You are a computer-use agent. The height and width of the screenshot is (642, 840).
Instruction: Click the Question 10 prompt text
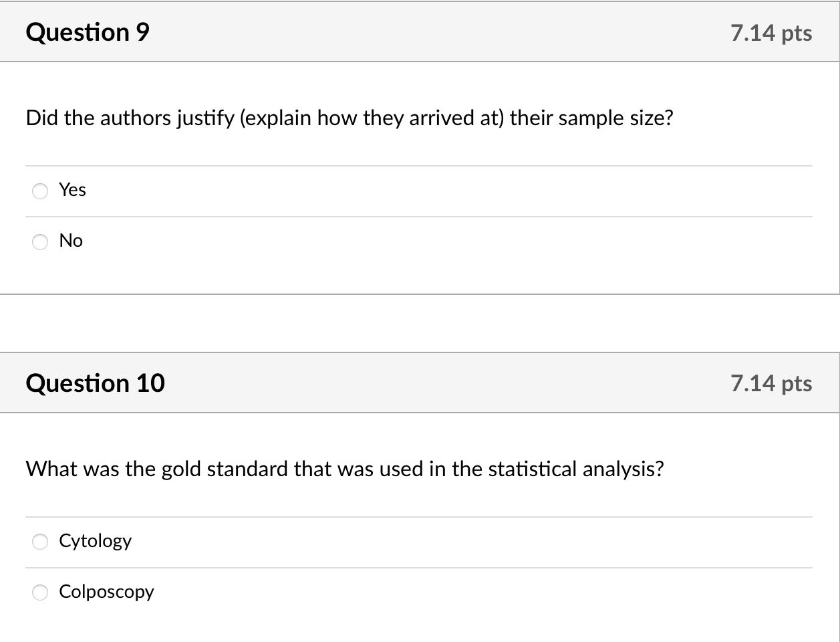pos(343,469)
